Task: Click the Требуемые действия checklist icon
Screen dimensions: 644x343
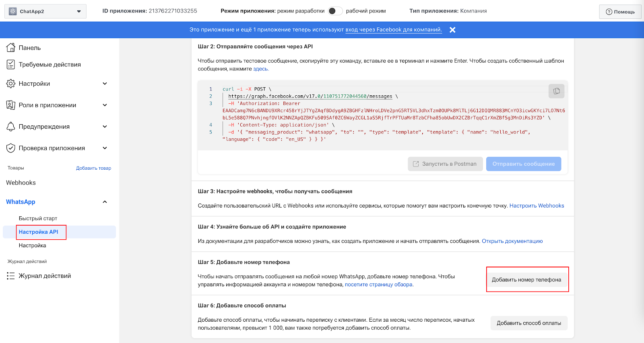Action: (x=11, y=64)
